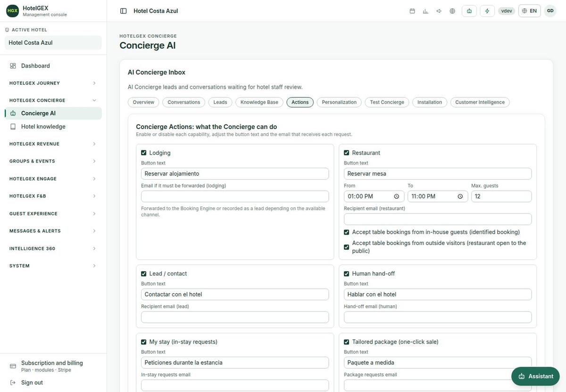Click the megaphone announcements icon
Image resolution: width=566 pixels, height=392 pixels.
coord(439,11)
